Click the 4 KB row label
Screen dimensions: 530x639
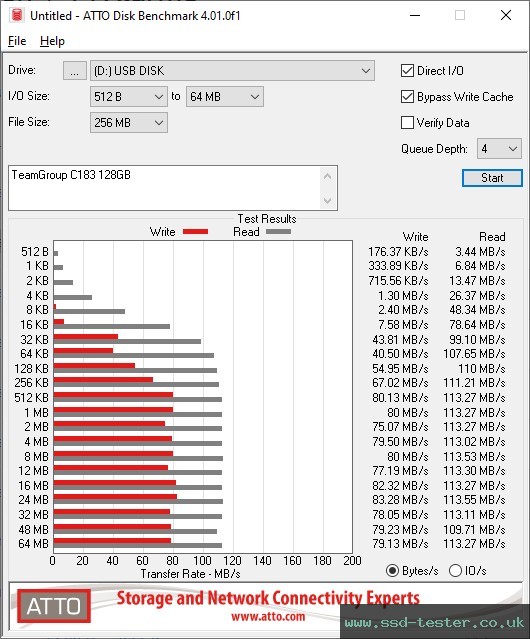(37, 295)
